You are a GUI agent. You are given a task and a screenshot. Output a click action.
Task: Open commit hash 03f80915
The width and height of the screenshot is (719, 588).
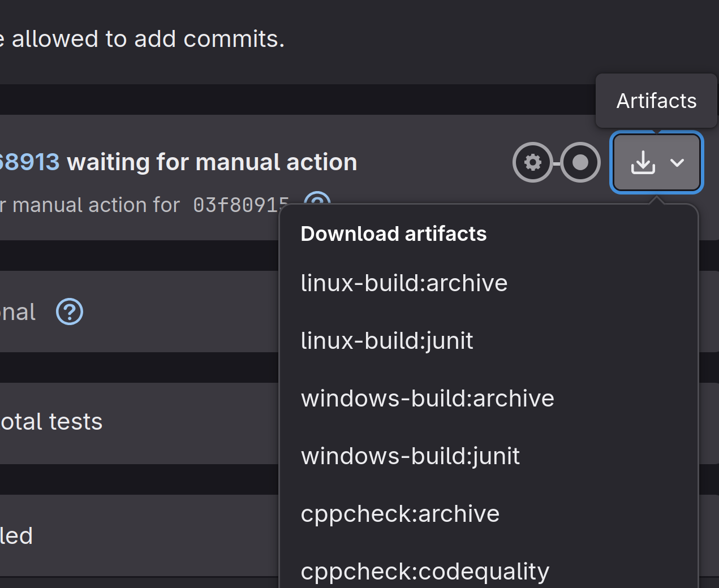pos(240,205)
